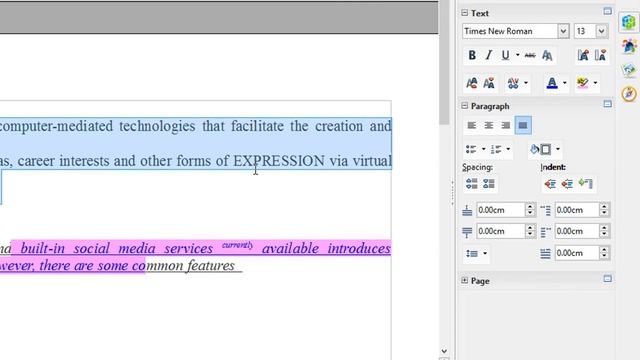Toggle Bold formatting in the Text panel
The image size is (640, 360).
pos(472,55)
